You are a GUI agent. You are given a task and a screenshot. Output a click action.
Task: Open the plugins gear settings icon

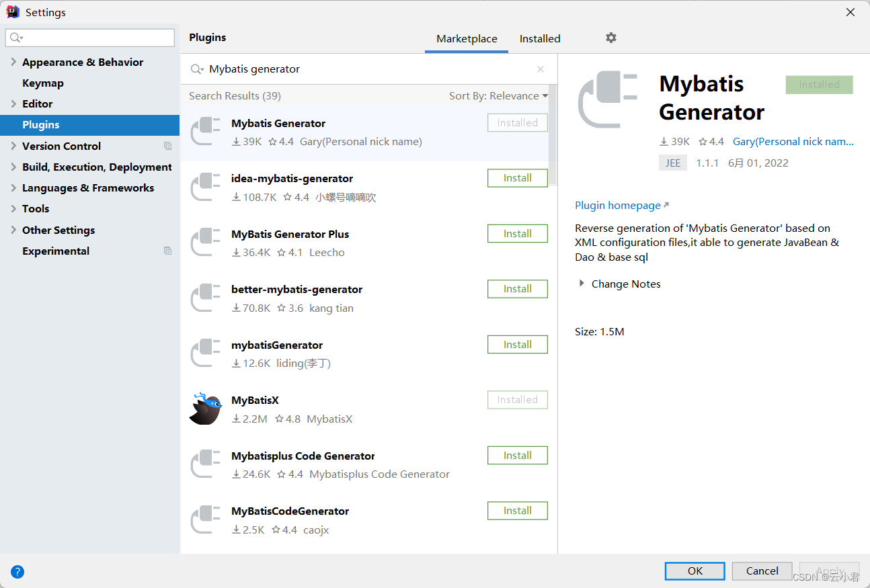tap(610, 38)
